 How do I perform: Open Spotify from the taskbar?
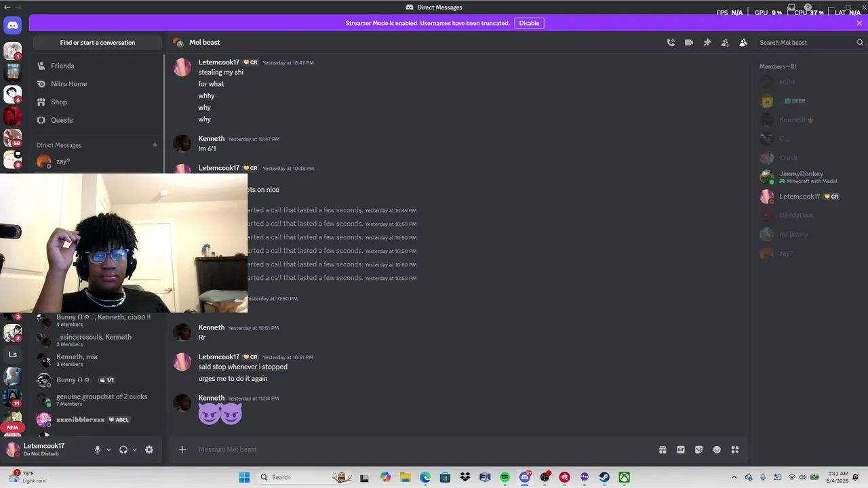[505, 477]
